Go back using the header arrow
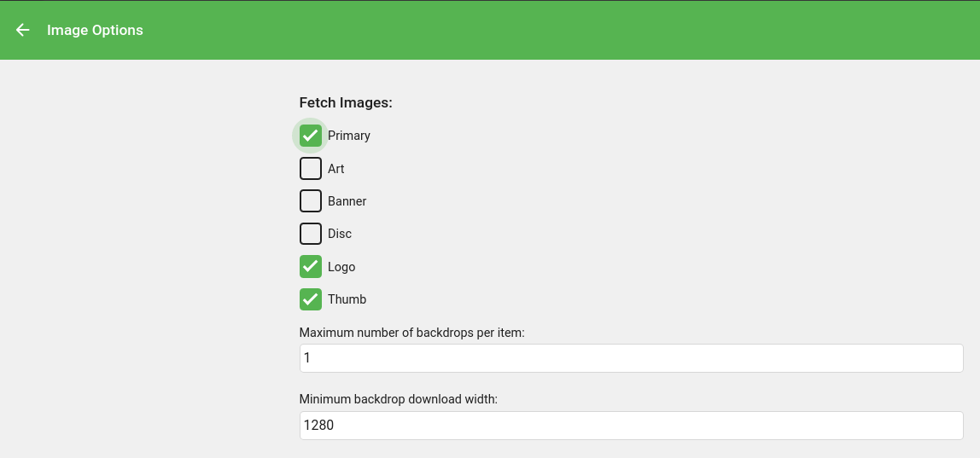This screenshot has height=458, width=980. coord(23,30)
